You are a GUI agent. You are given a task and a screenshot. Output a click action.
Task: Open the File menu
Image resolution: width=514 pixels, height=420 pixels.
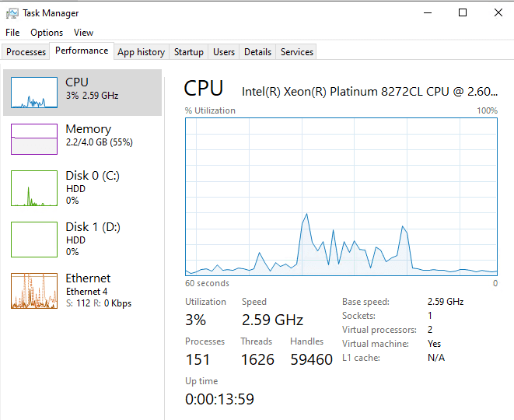tap(12, 33)
